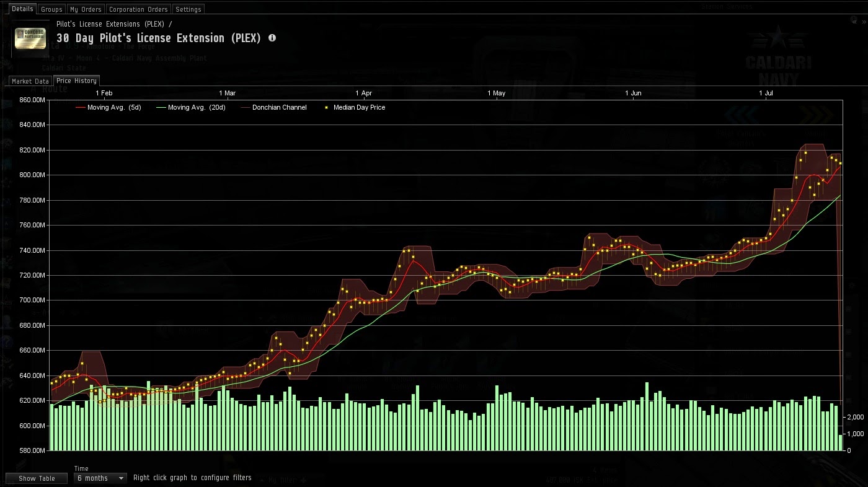Click the 700.00M price axis label
Viewport: 868px width, 487px height.
[32, 301]
